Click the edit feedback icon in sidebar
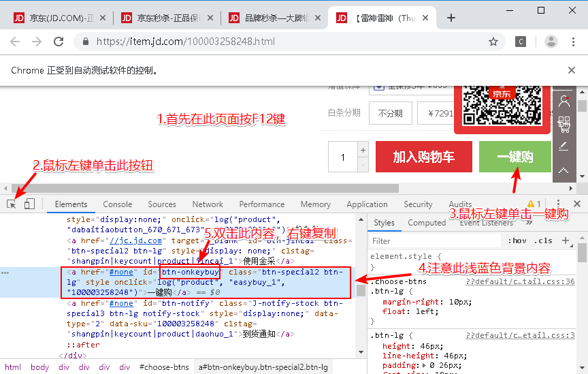Viewport: 588px width, 374px height. [563, 146]
